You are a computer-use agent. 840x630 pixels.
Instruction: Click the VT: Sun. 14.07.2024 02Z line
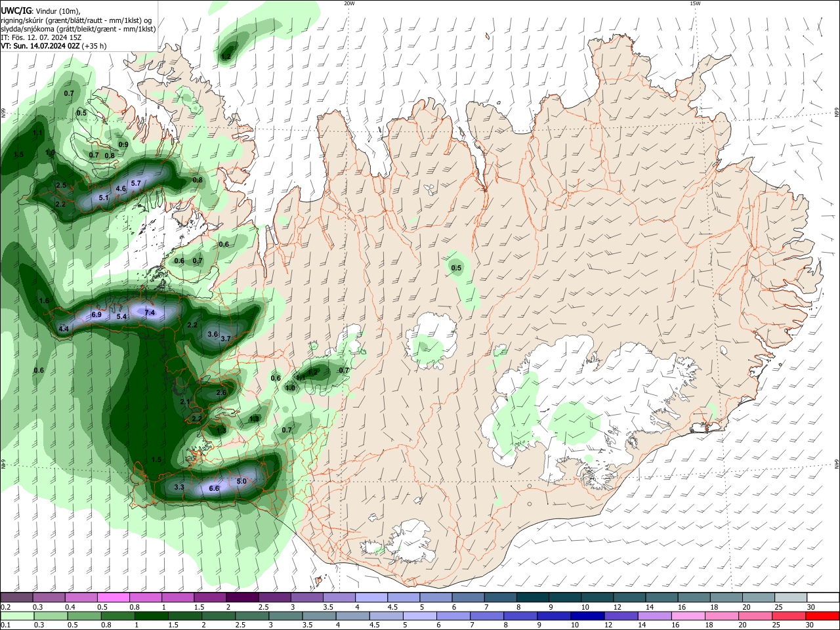coord(54,46)
